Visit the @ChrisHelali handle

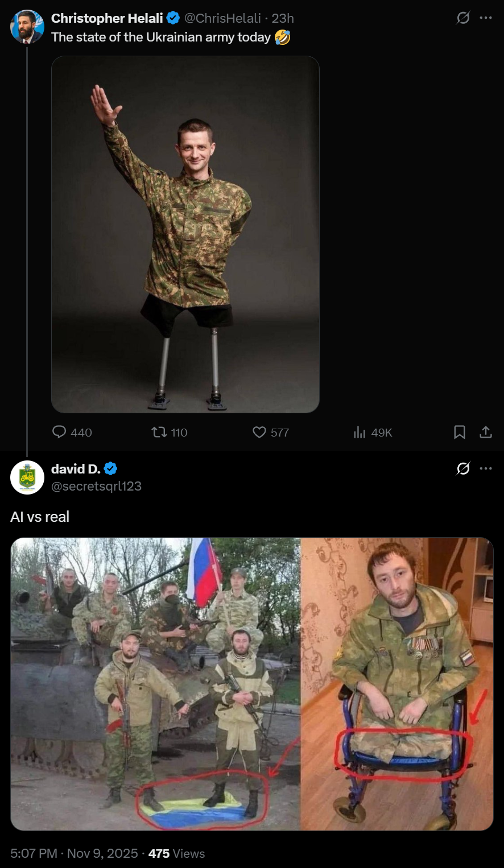click(x=222, y=18)
